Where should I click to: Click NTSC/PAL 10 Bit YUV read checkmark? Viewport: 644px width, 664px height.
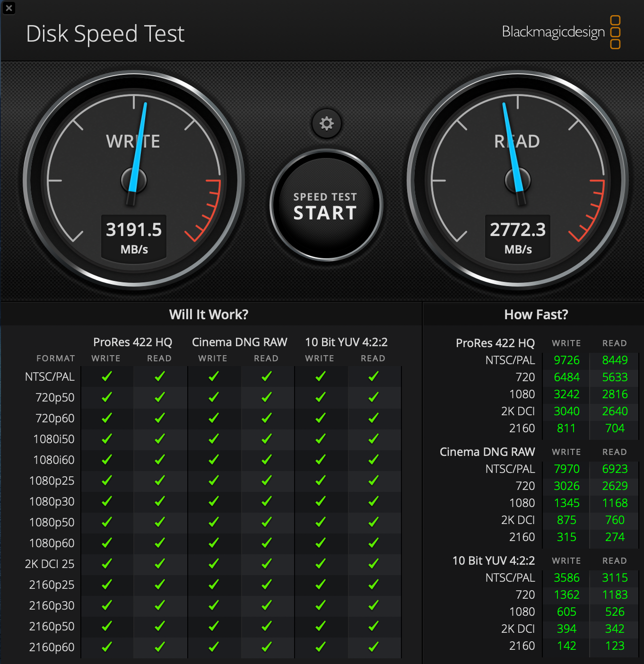click(374, 376)
